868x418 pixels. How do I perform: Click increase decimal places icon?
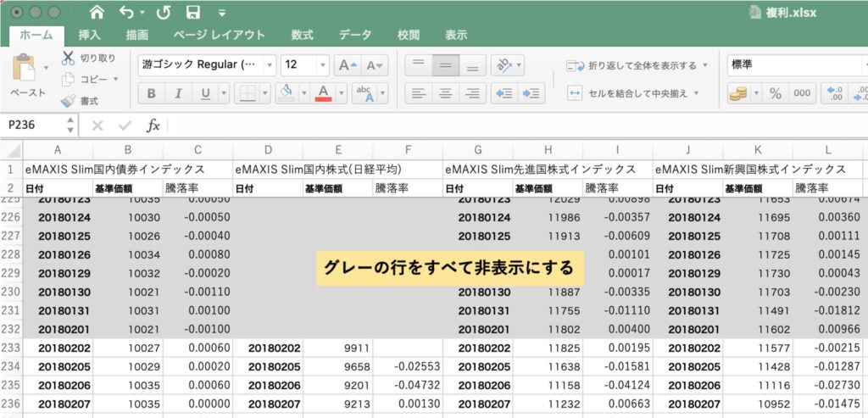coord(835,93)
